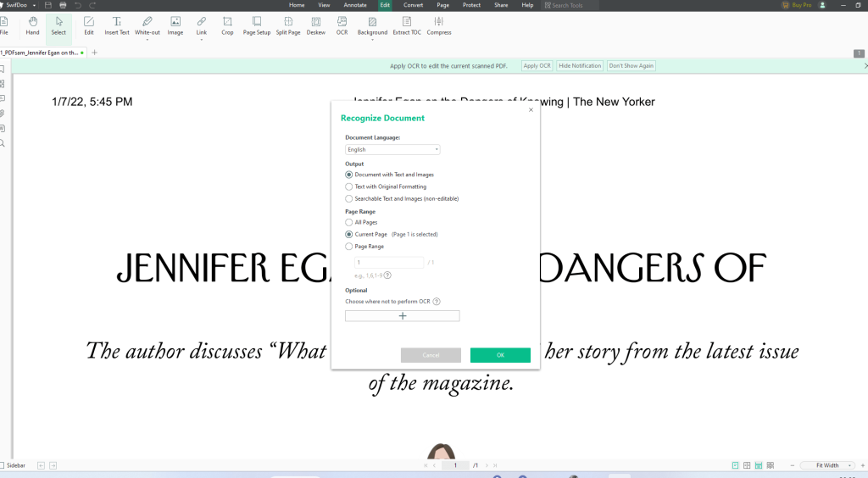Select the Hand tool
Image resolution: width=868 pixels, height=478 pixels.
(33, 26)
